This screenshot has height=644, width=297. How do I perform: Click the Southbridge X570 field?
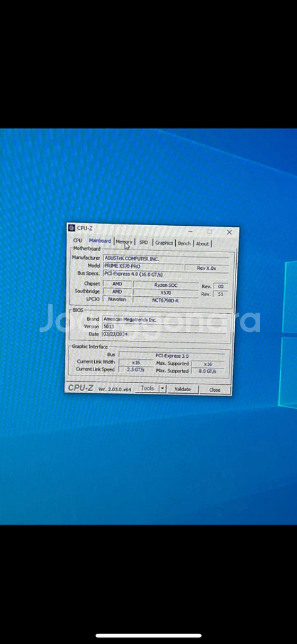166,293
